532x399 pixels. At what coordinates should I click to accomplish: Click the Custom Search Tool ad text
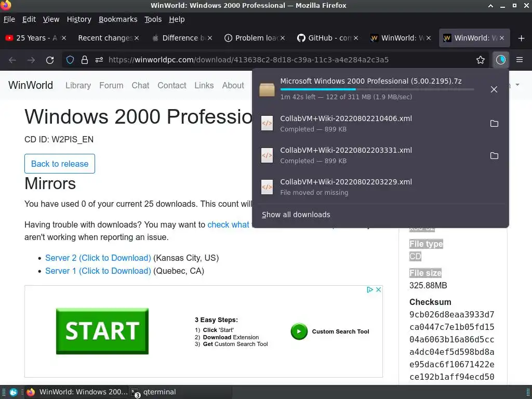click(x=340, y=331)
